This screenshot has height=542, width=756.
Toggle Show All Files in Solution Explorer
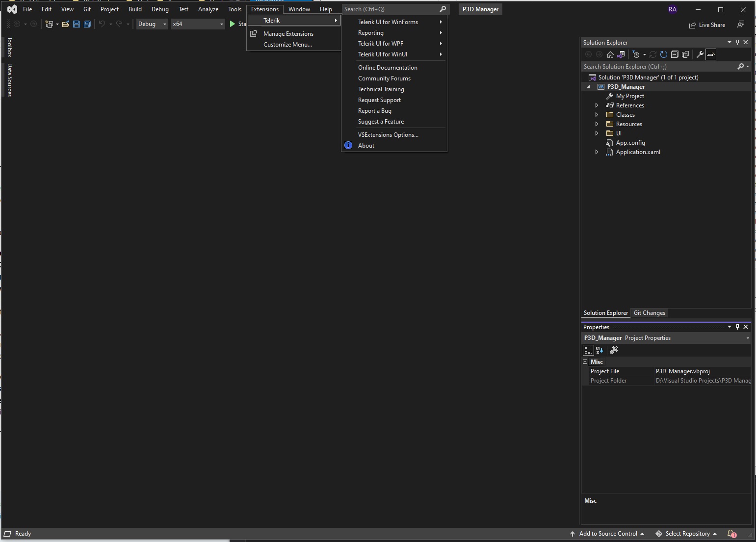pos(685,54)
